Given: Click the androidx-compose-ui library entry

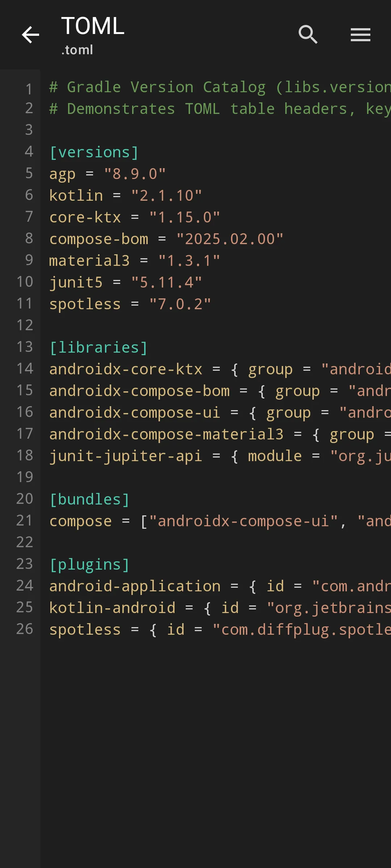Looking at the screenshot, I should (220, 413).
